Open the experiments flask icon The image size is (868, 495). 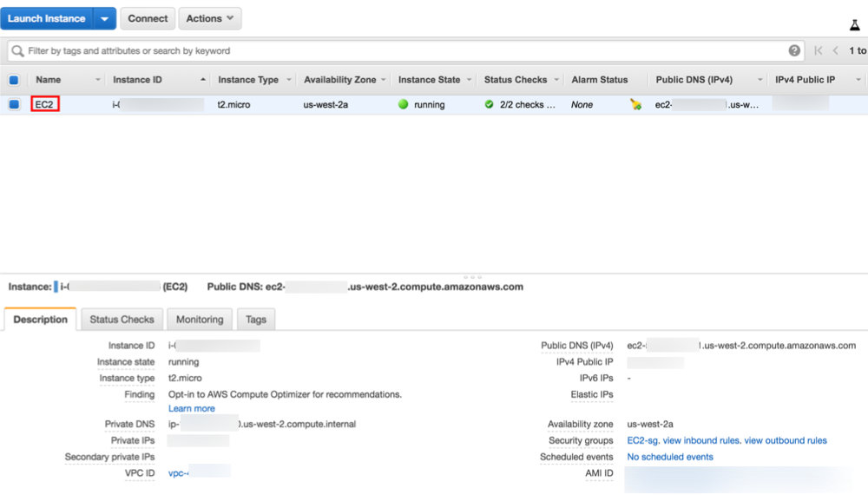pos(855,25)
